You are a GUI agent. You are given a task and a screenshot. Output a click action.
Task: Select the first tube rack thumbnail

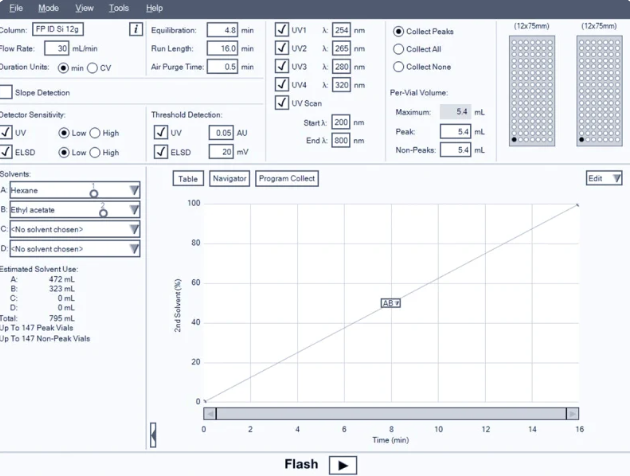532,91
